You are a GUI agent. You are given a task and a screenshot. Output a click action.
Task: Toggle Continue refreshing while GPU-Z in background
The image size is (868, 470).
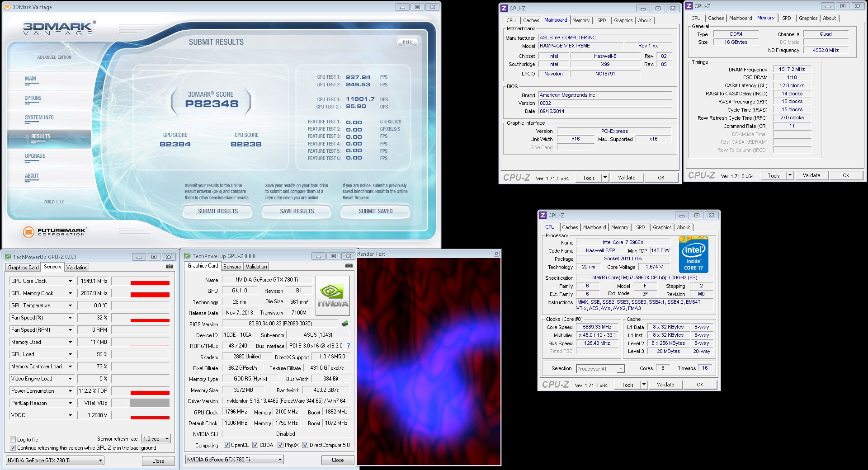pos(13,448)
